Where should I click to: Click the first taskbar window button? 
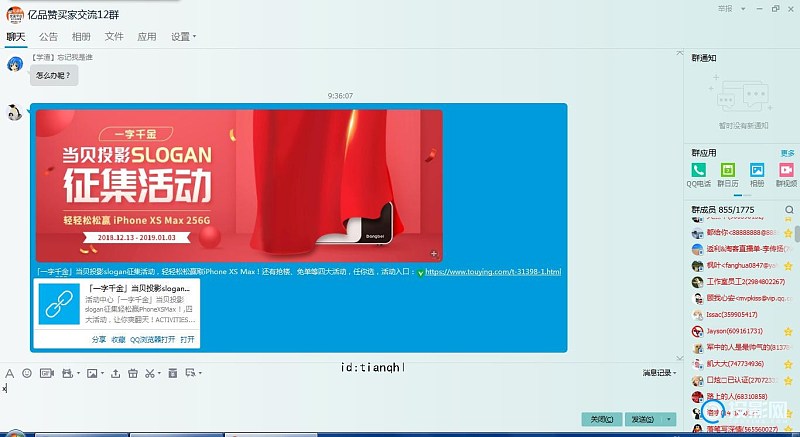81,435
